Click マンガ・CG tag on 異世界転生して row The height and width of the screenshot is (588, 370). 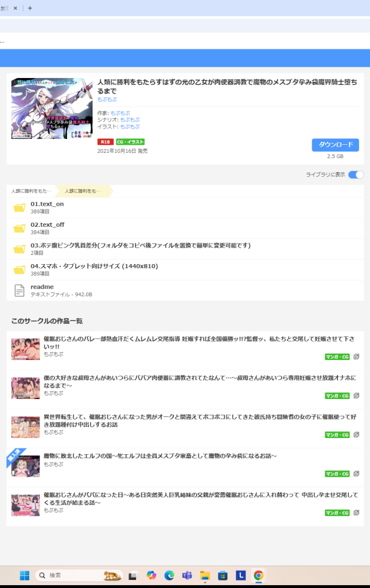click(x=337, y=435)
